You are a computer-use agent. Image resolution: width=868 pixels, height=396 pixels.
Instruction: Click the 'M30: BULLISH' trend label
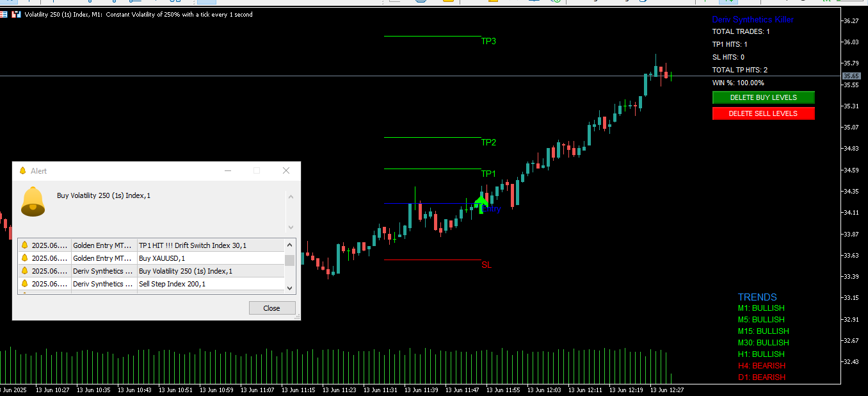pyautogui.click(x=764, y=343)
